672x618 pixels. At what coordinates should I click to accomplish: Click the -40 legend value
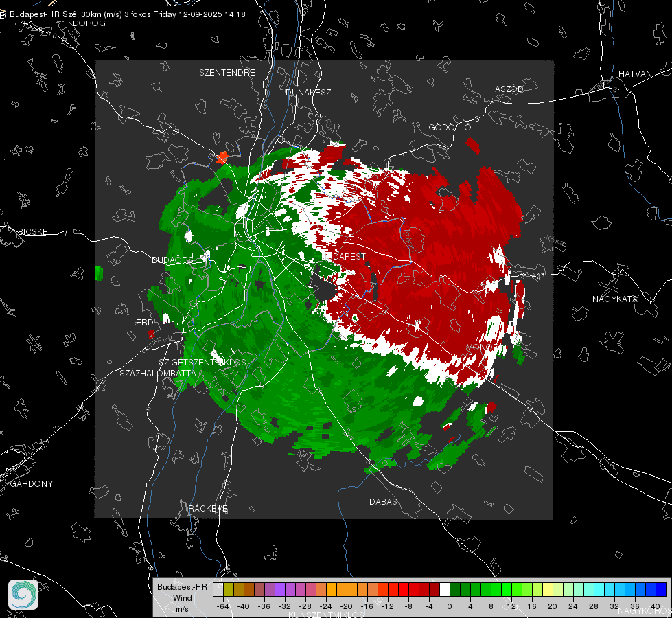click(244, 606)
